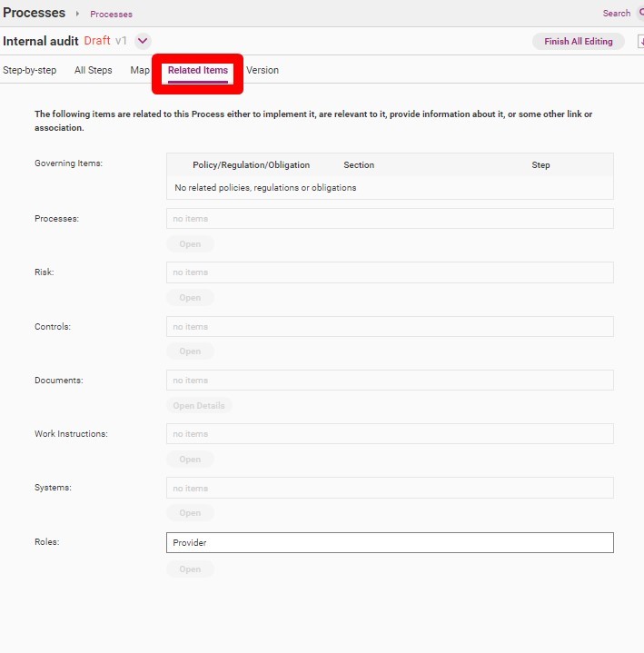Click the Step column header
The height and width of the screenshot is (653, 644).
tap(540, 165)
